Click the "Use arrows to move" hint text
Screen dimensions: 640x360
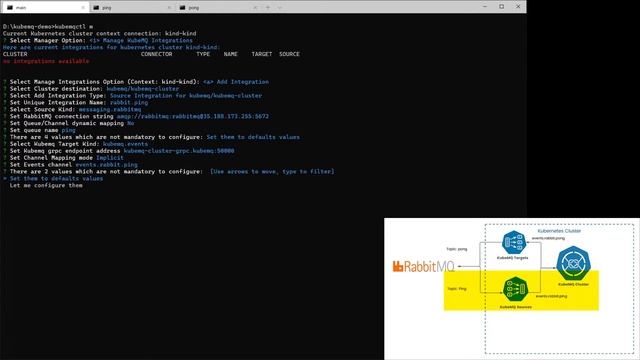[x=272, y=171]
